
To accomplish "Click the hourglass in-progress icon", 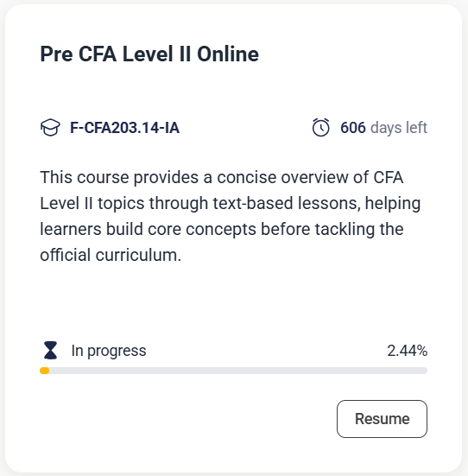I will pos(50,351).
